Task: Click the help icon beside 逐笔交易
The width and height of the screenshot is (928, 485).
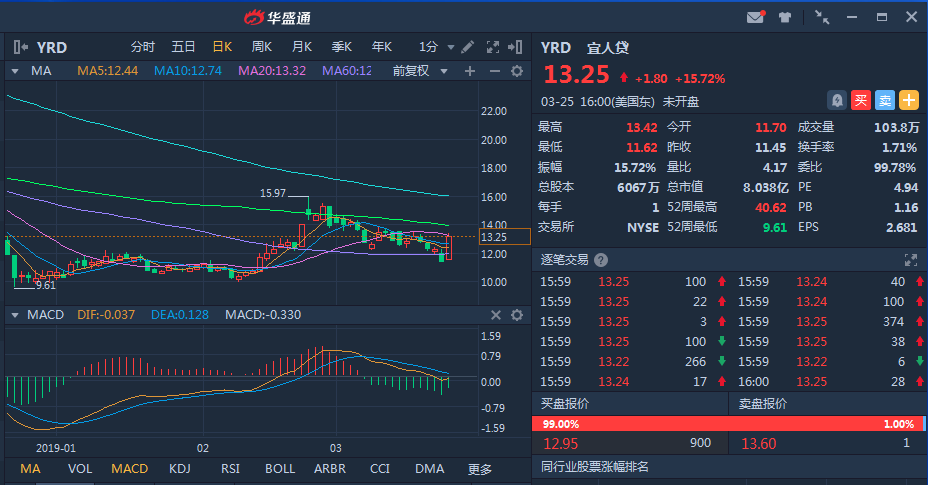Action: [601, 259]
